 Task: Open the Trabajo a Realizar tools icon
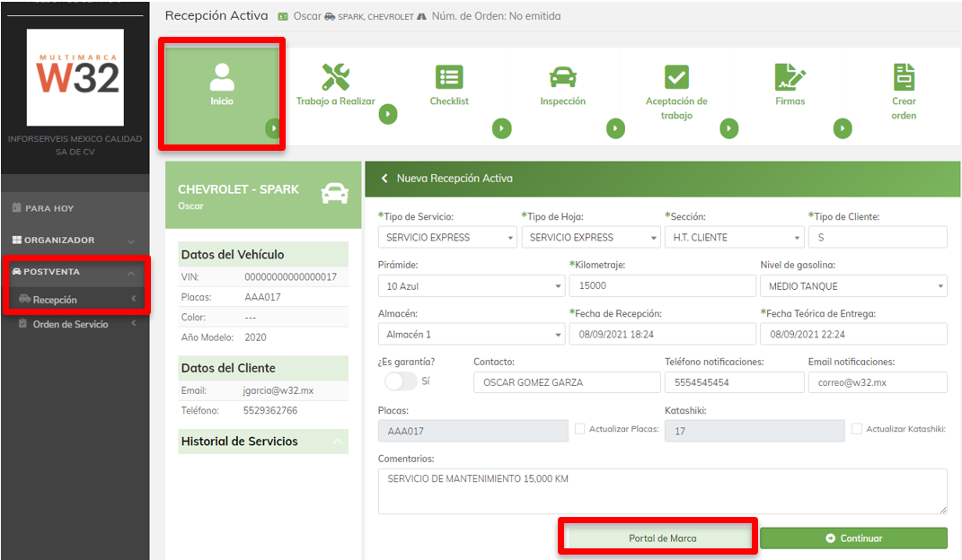click(336, 77)
